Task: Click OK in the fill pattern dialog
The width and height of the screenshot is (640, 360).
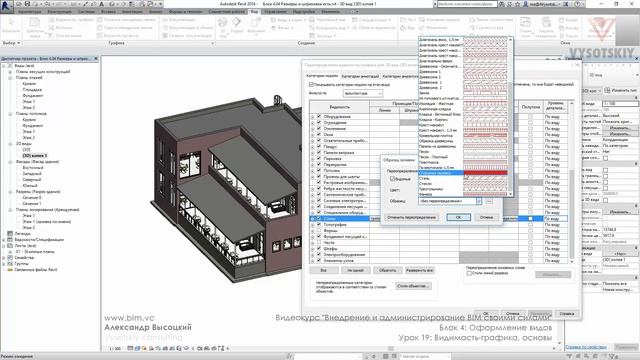Action: point(458,218)
